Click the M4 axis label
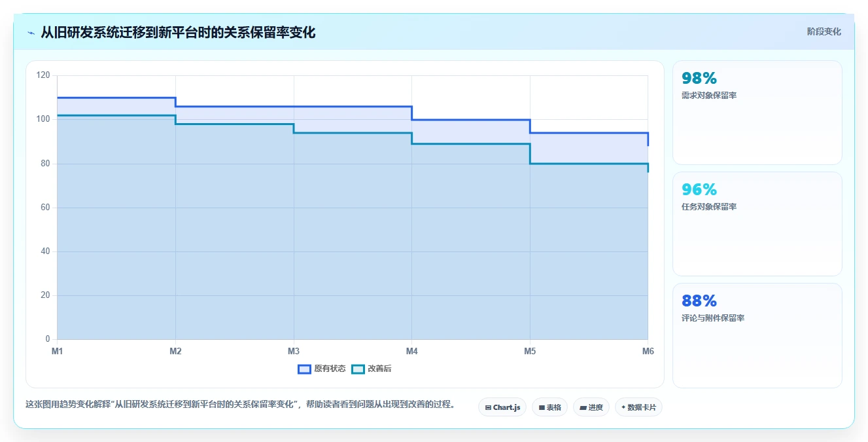868x442 pixels. click(411, 352)
